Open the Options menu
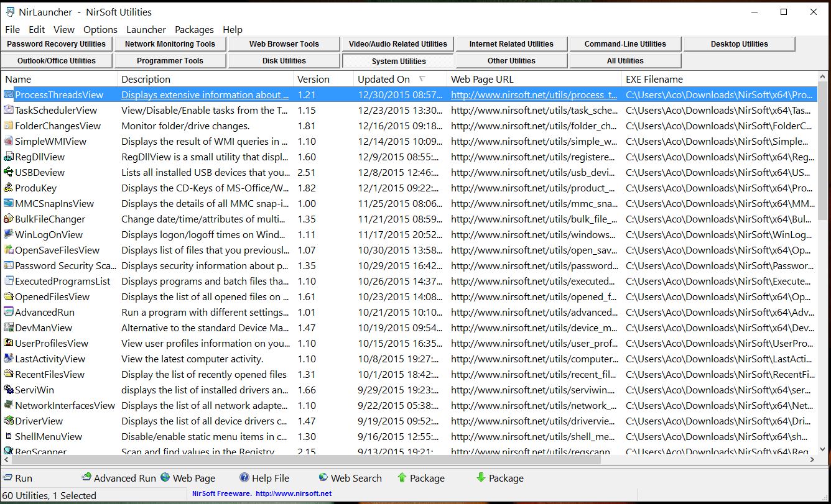 coord(100,29)
